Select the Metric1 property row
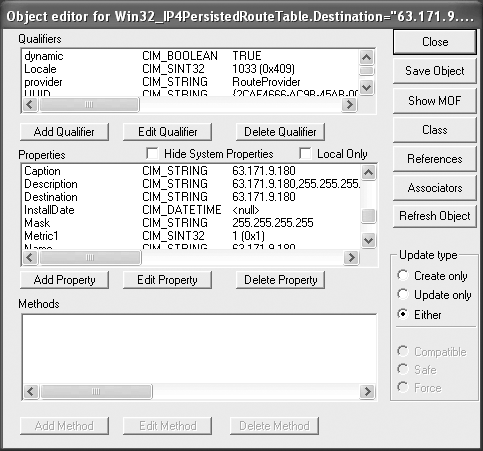483x451 pixels. (191, 236)
